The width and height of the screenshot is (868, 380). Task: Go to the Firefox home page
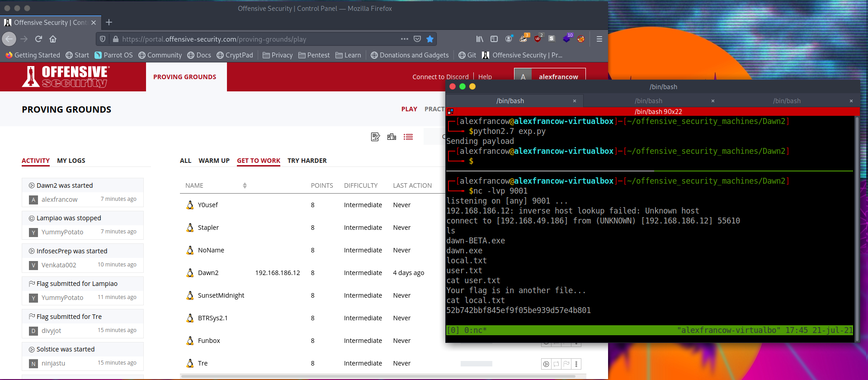(53, 39)
